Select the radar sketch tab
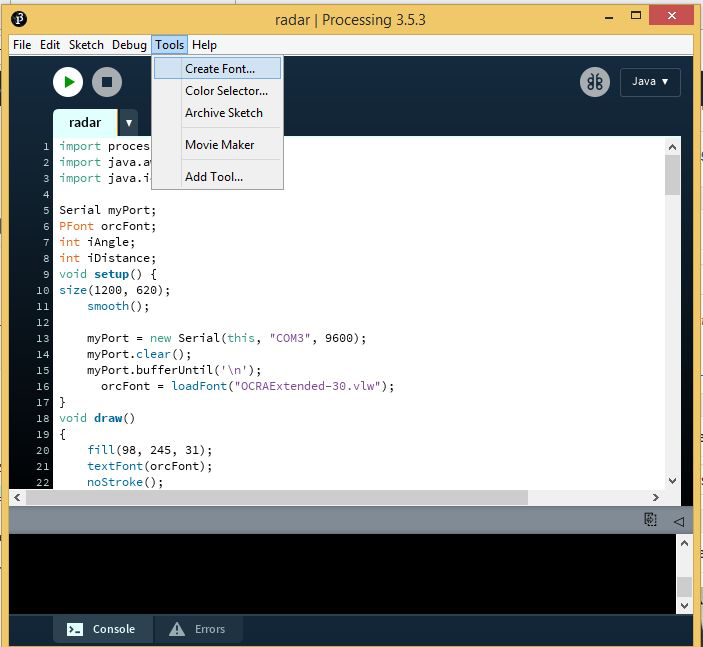This screenshot has height=647, width=703. point(85,123)
